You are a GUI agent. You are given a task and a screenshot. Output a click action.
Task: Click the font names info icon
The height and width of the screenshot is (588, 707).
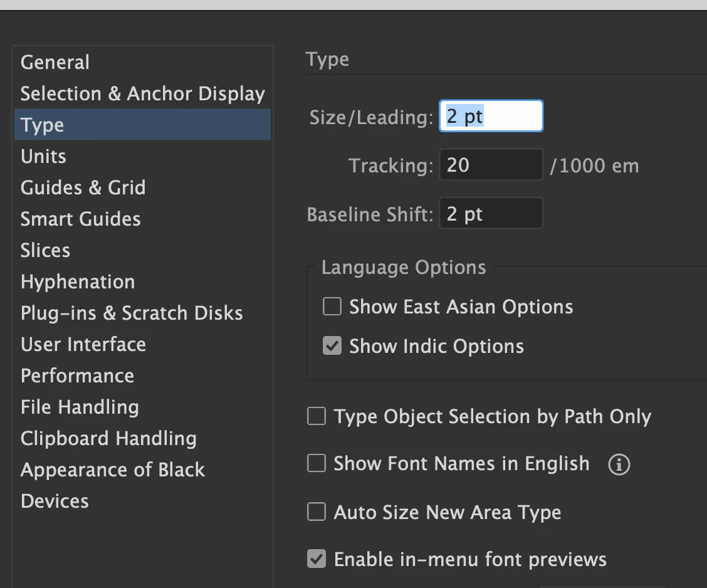click(619, 465)
